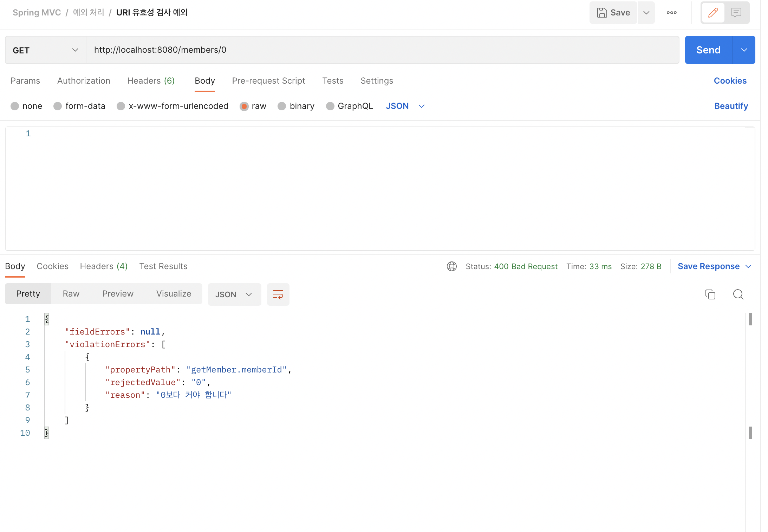768x532 pixels.
Task: Open the GET method dropdown
Action: 46,50
